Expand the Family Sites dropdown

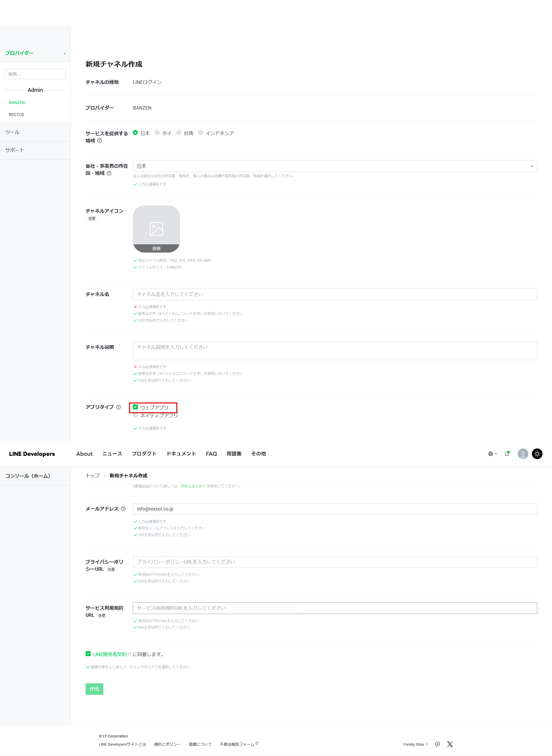point(415,744)
